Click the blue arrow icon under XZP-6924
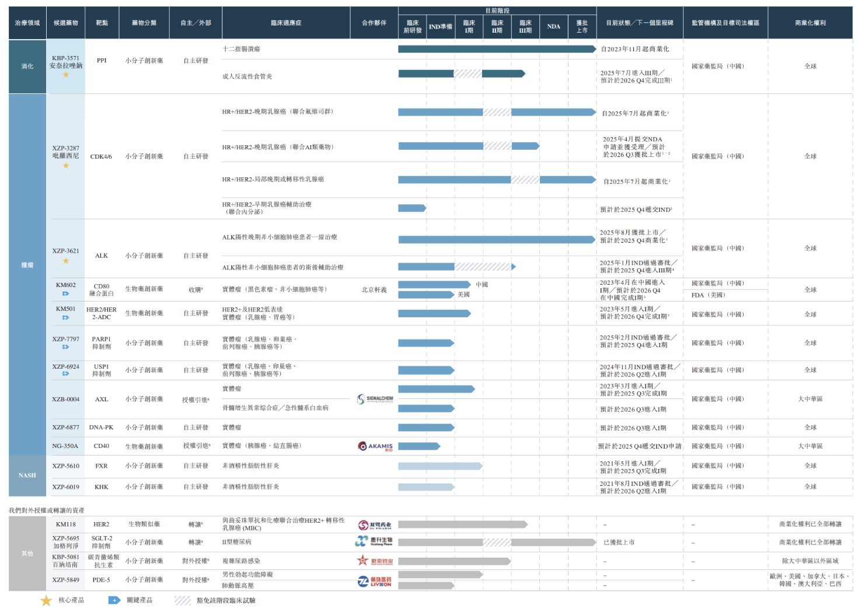 [x=66, y=374]
